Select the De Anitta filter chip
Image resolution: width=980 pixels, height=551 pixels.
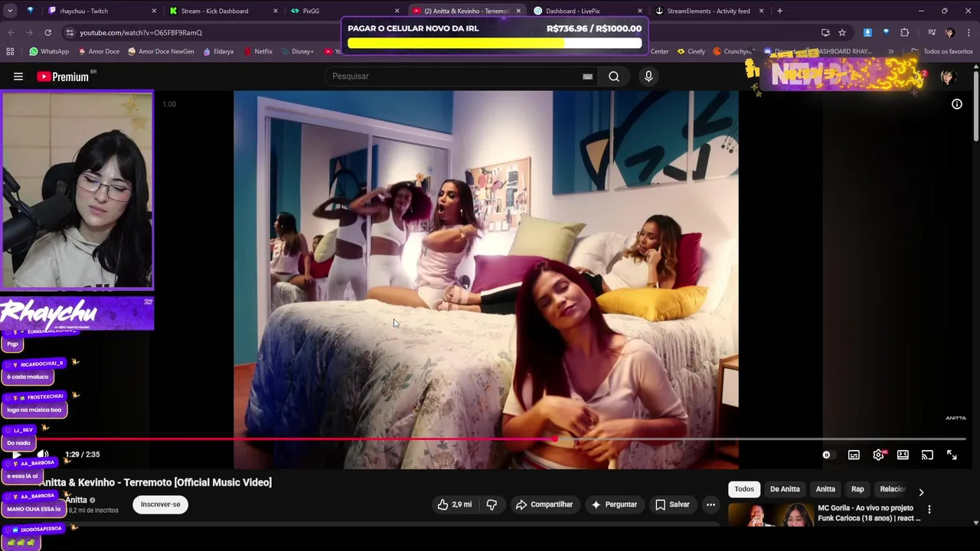tap(785, 489)
